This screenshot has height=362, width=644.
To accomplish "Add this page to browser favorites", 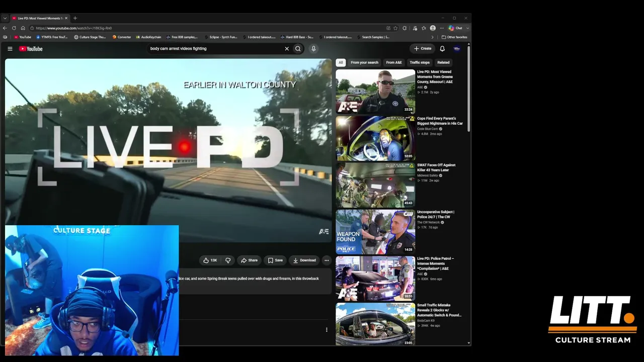I will click(395, 28).
